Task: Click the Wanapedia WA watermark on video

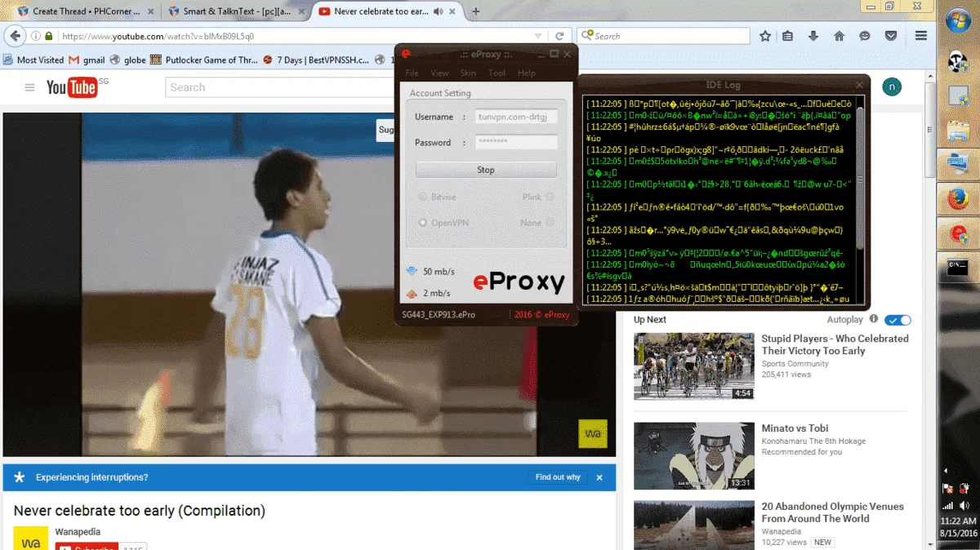Action: coord(593,433)
